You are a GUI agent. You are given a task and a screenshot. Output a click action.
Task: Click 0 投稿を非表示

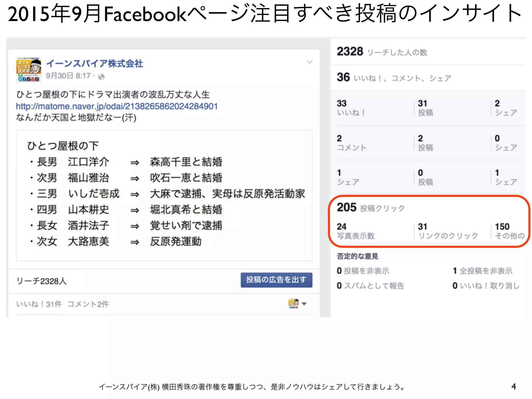coord(363,271)
